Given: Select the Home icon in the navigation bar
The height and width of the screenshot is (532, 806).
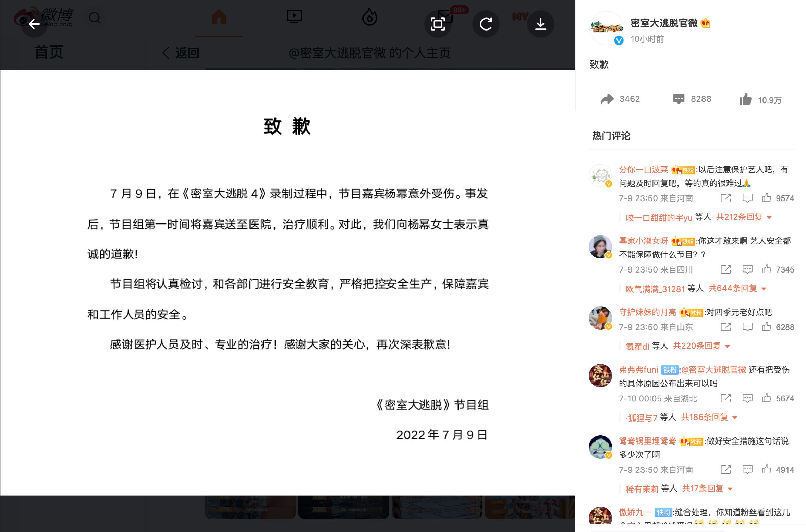Looking at the screenshot, I should 219,16.
